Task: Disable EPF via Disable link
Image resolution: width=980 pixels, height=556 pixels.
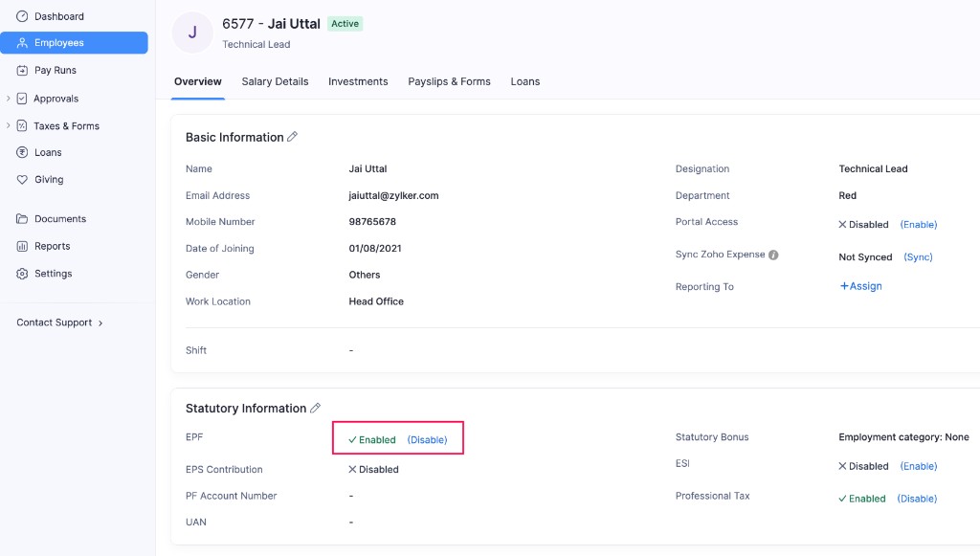Action: (x=428, y=440)
